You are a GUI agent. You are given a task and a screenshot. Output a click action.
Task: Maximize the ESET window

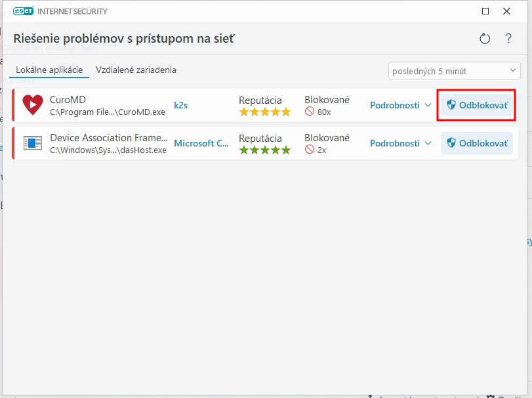tap(485, 11)
